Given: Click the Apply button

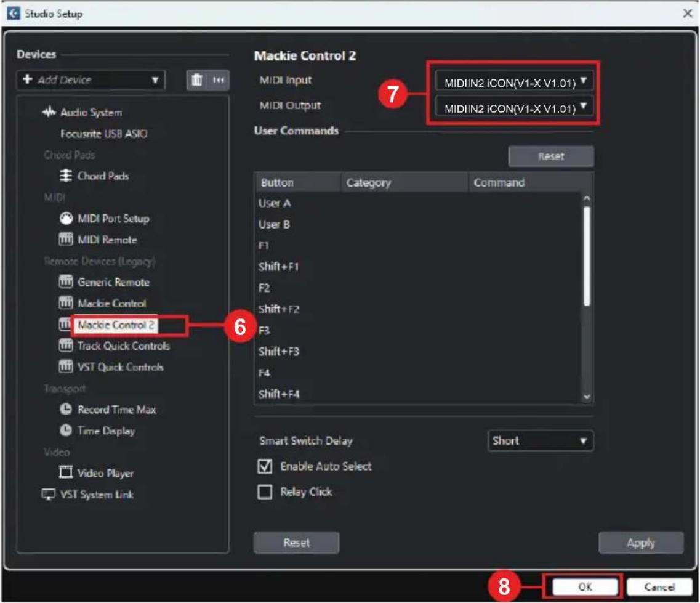Looking at the screenshot, I should [x=641, y=542].
